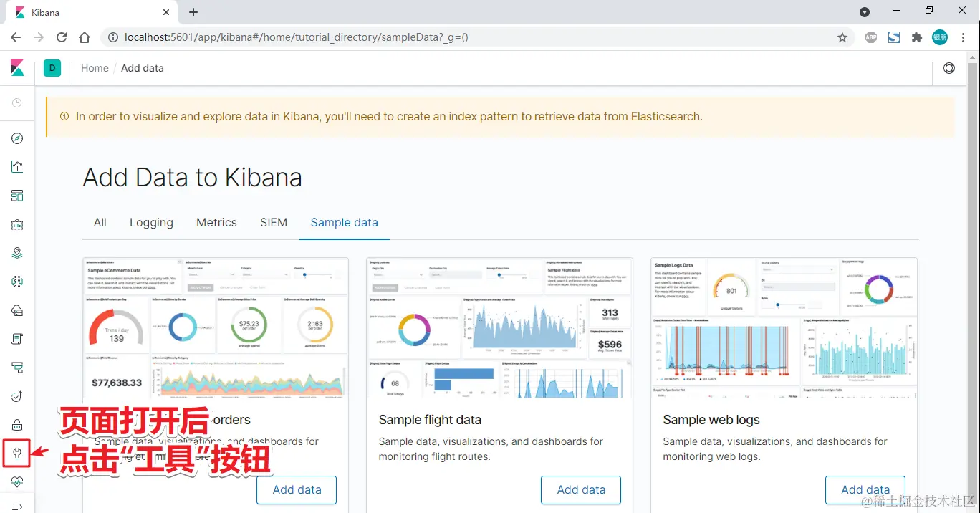Open Stack Monitoring heartbeat icon

[17, 481]
